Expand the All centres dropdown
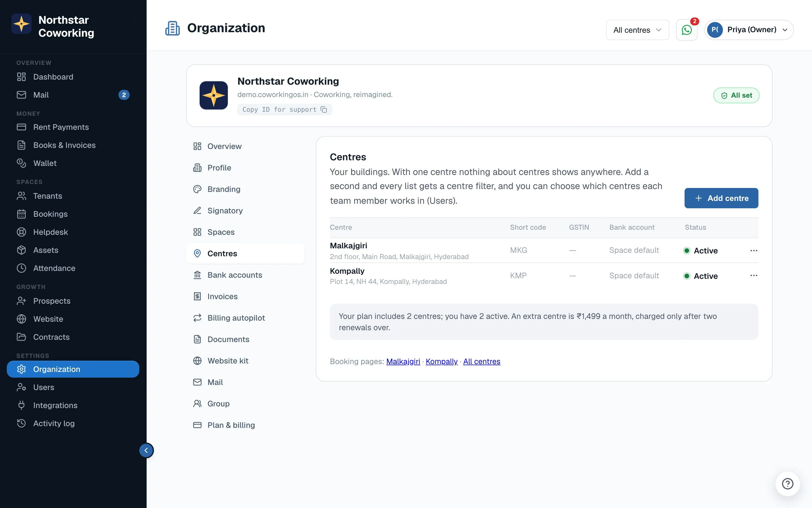Viewport: 812px width, 508px height. (637, 30)
